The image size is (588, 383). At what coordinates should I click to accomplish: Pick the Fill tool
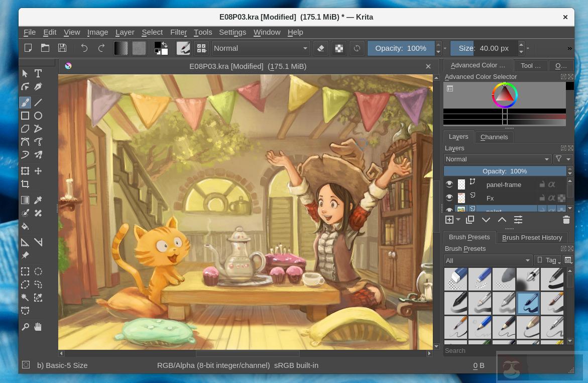point(25,226)
